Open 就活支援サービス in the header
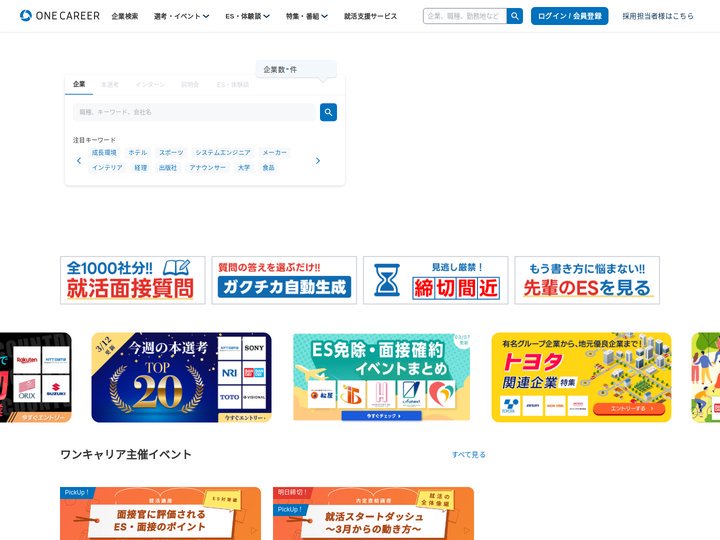Image resolution: width=720 pixels, height=540 pixels. pyautogui.click(x=370, y=16)
